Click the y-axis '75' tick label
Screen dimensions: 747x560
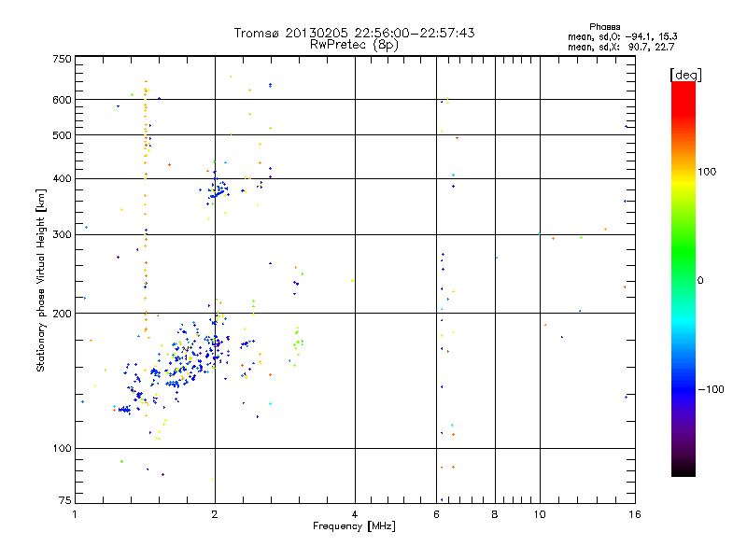tap(65, 500)
